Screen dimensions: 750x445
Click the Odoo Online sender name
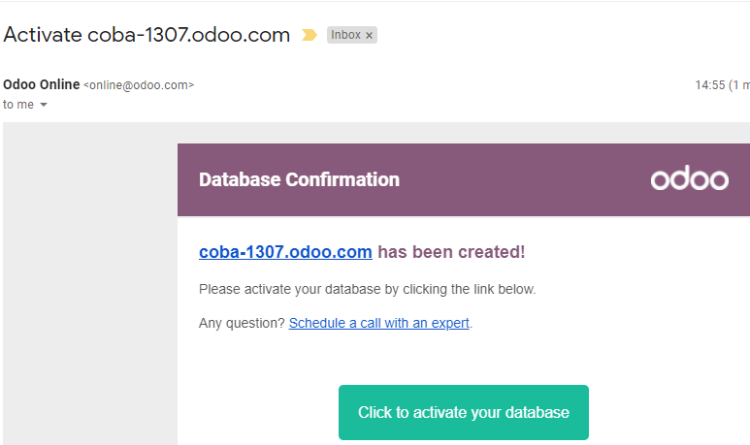click(x=41, y=85)
